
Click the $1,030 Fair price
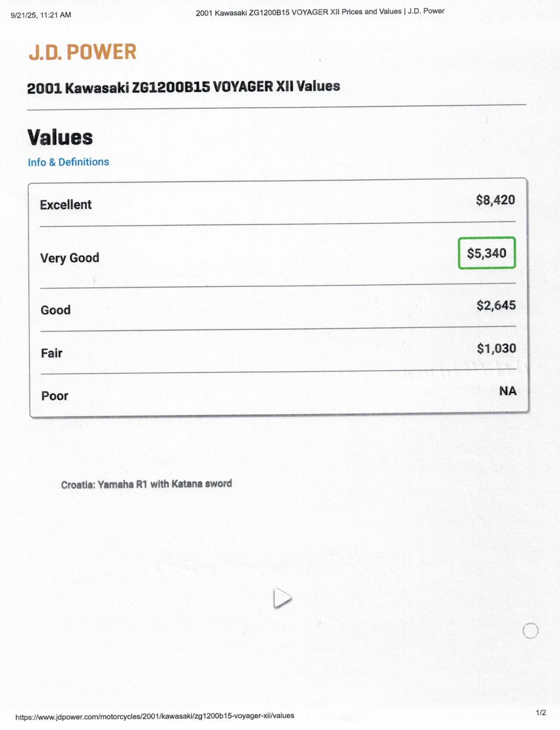(x=496, y=348)
